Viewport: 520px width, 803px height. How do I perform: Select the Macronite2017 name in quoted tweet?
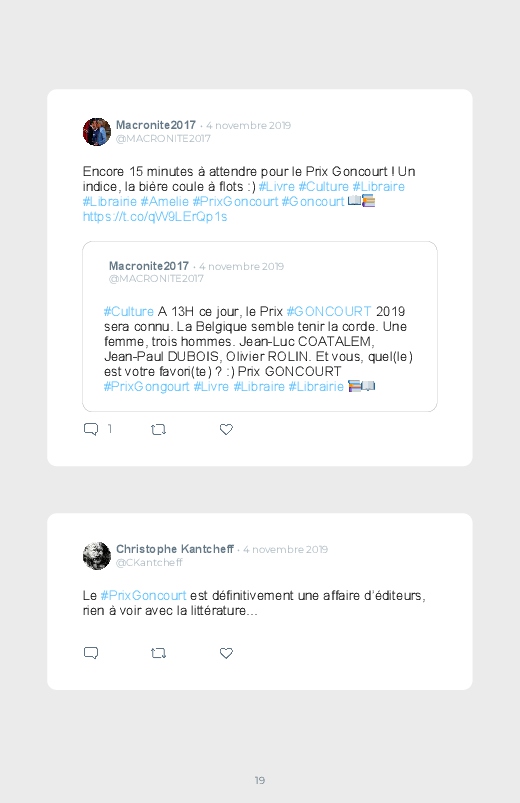click(x=149, y=266)
